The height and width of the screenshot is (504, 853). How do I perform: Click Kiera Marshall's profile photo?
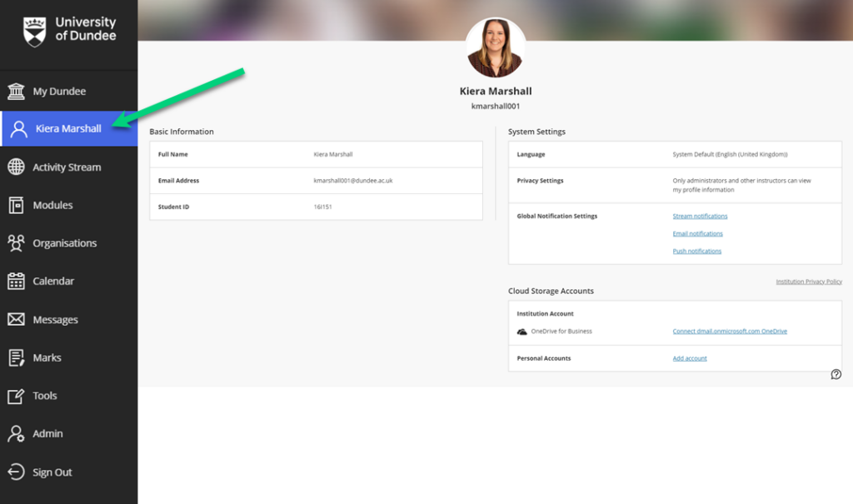496,47
